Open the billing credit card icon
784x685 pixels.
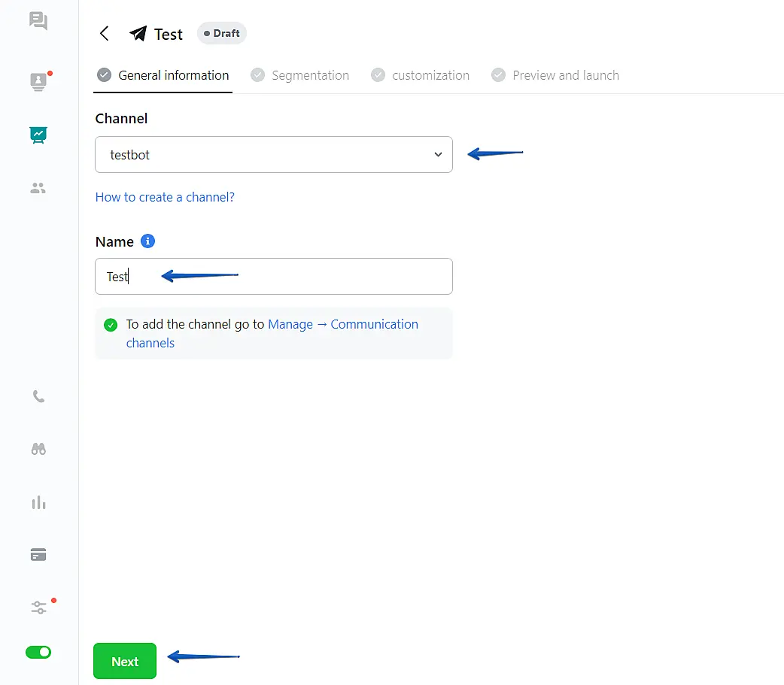(38, 555)
